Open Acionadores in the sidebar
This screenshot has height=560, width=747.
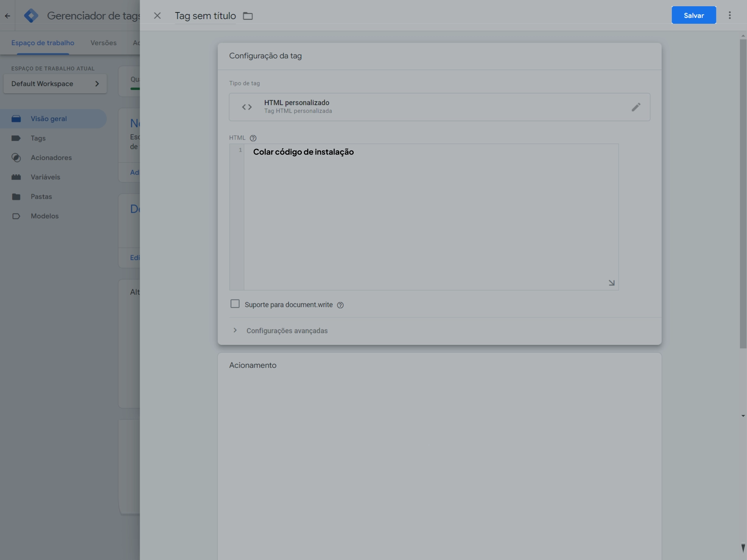pos(51,157)
